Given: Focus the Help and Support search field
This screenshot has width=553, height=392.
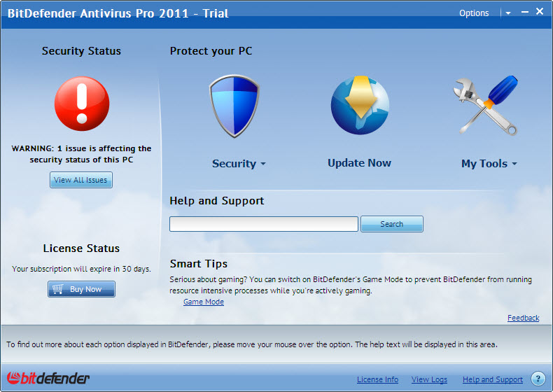Looking at the screenshot, I should point(264,224).
